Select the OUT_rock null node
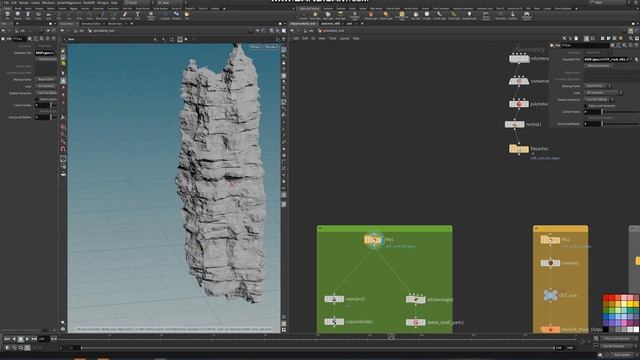 click(x=551, y=295)
